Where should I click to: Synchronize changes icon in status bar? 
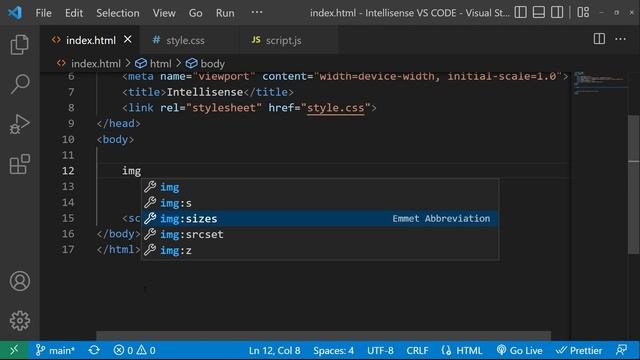(x=94, y=350)
